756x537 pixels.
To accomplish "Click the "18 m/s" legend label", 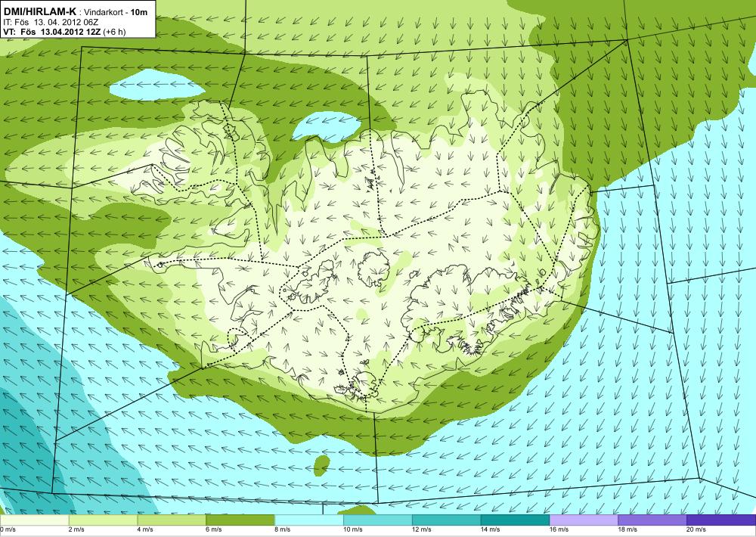I will click(628, 529).
